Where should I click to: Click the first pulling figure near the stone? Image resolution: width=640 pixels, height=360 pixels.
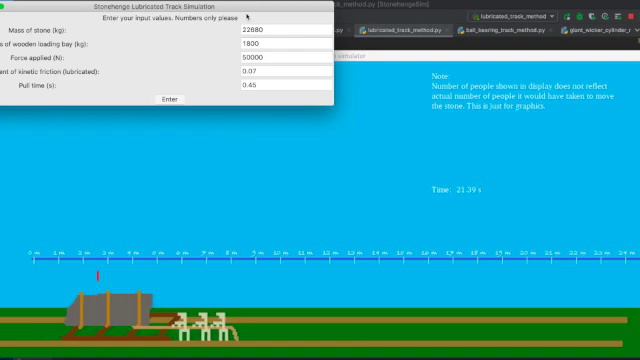182,327
